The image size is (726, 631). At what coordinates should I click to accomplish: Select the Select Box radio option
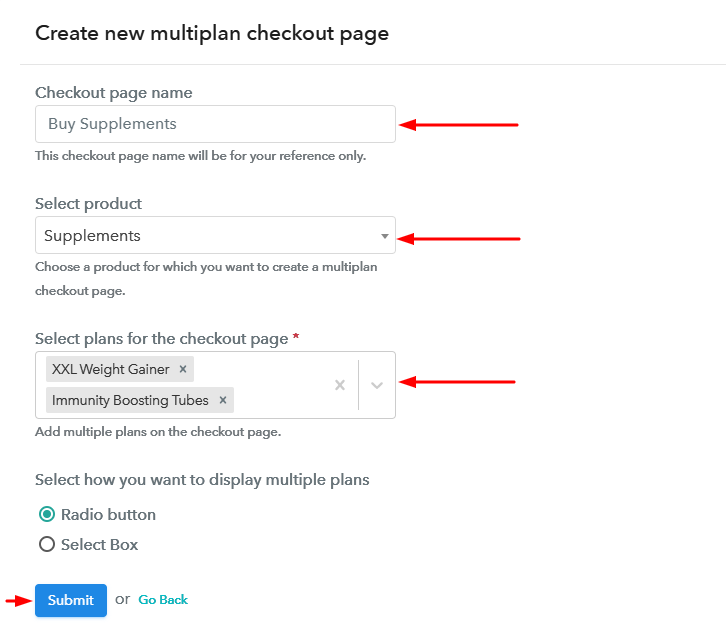click(47, 545)
